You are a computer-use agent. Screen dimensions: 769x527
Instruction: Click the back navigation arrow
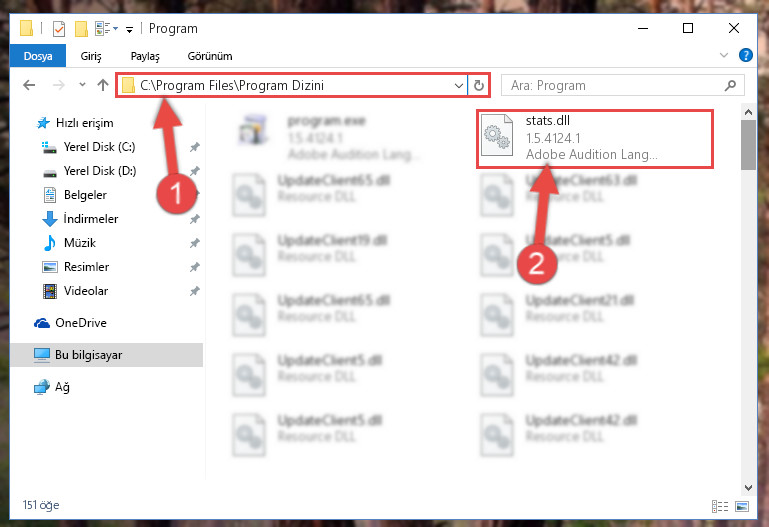29,85
